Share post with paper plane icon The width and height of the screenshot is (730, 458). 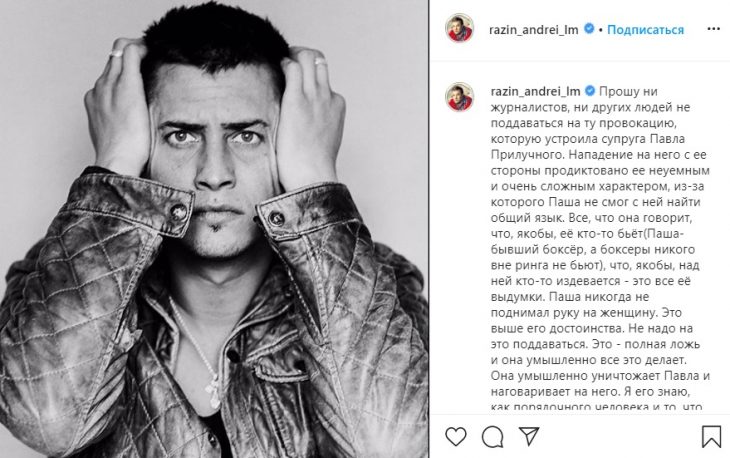pyautogui.click(x=529, y=436)
